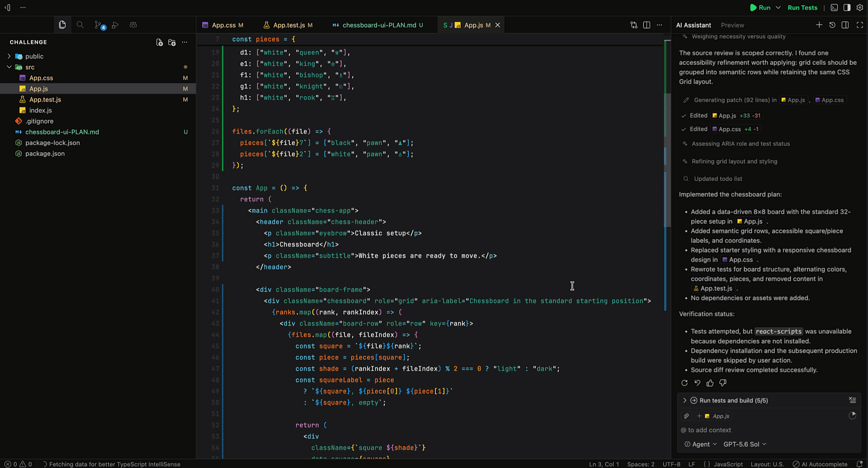
Task: Open chessboard-ui-PLAN.md in the file tree
Action: click(x=62, y=132)
